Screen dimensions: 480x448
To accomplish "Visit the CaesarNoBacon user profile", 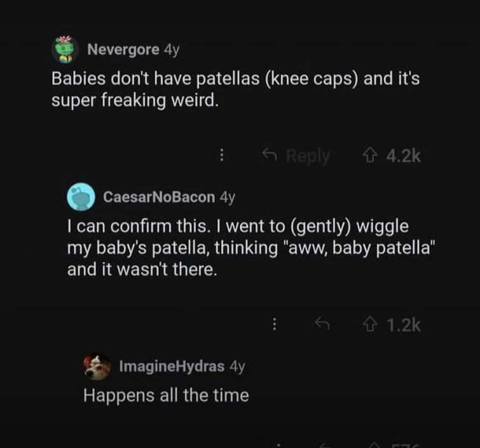I will pyautogui.click(x=159, y=197).
